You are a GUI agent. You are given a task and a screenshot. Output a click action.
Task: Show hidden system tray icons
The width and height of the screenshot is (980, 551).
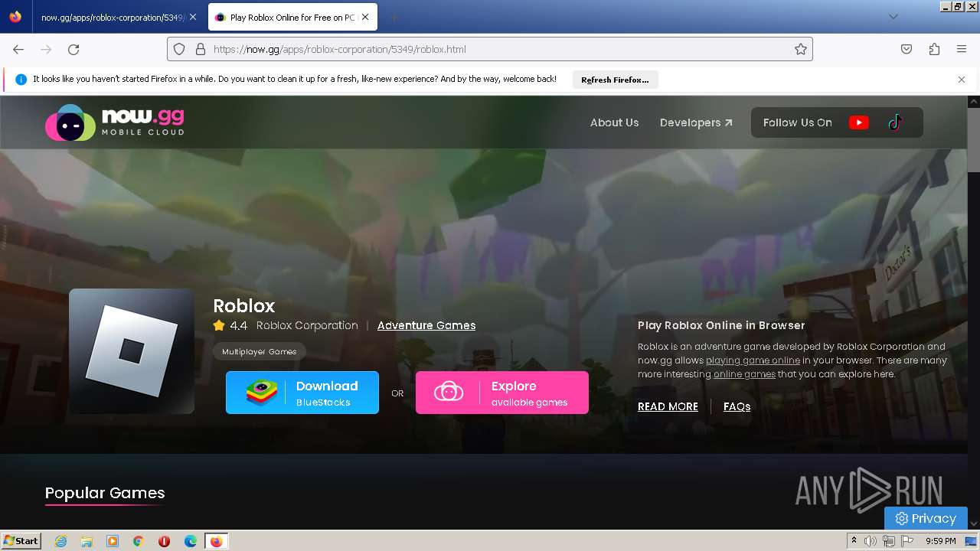point(854,540)
